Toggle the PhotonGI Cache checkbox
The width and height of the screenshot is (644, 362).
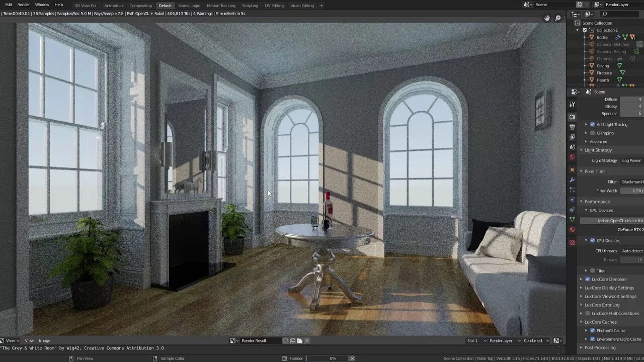592,330
